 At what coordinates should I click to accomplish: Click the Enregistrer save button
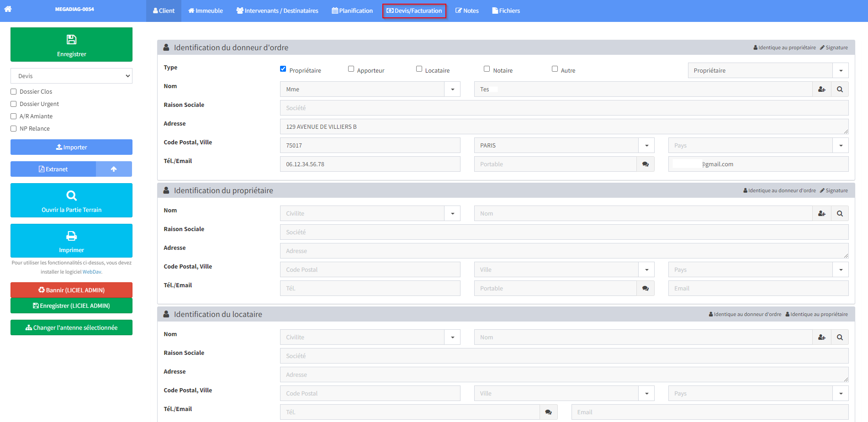click(x=71, y=44)
